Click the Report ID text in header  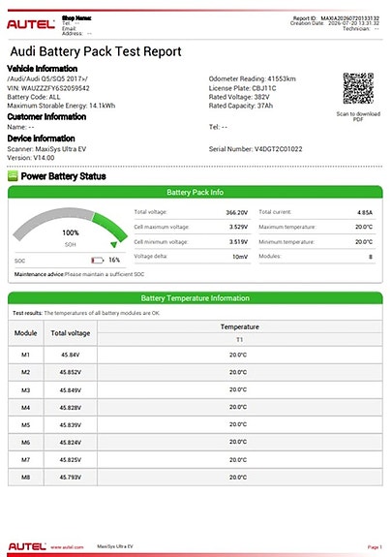point(336,18)
